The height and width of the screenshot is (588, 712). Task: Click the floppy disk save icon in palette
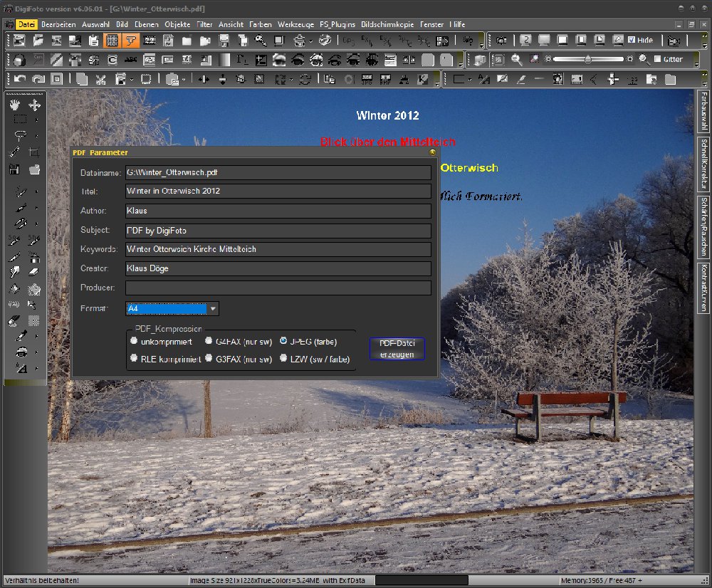[x=15, y=169]
